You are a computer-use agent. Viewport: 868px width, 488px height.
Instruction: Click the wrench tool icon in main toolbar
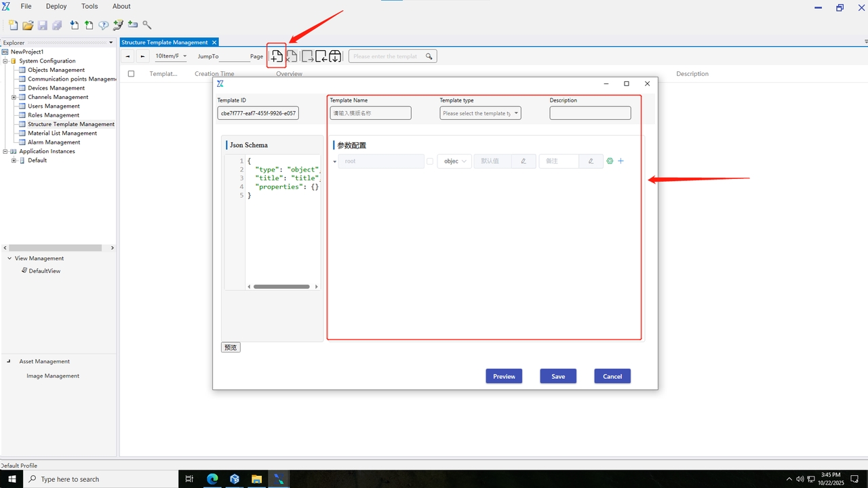[147, 25]
